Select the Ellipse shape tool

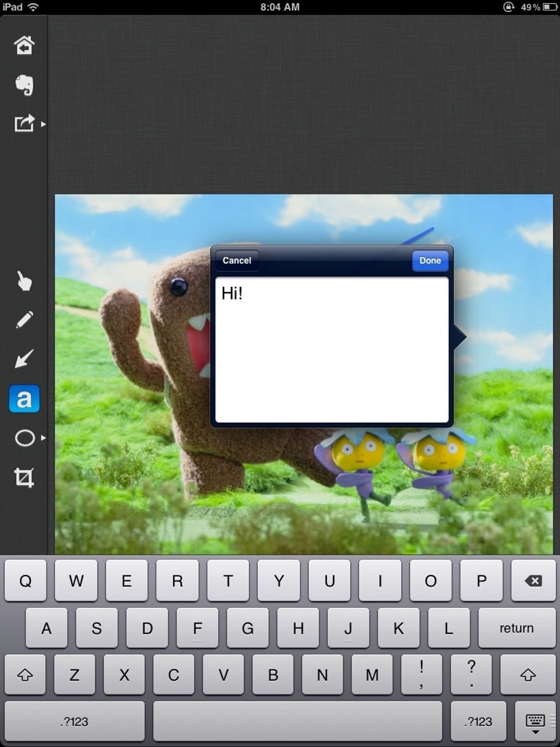pyautogui.click(x=24, y=437)
